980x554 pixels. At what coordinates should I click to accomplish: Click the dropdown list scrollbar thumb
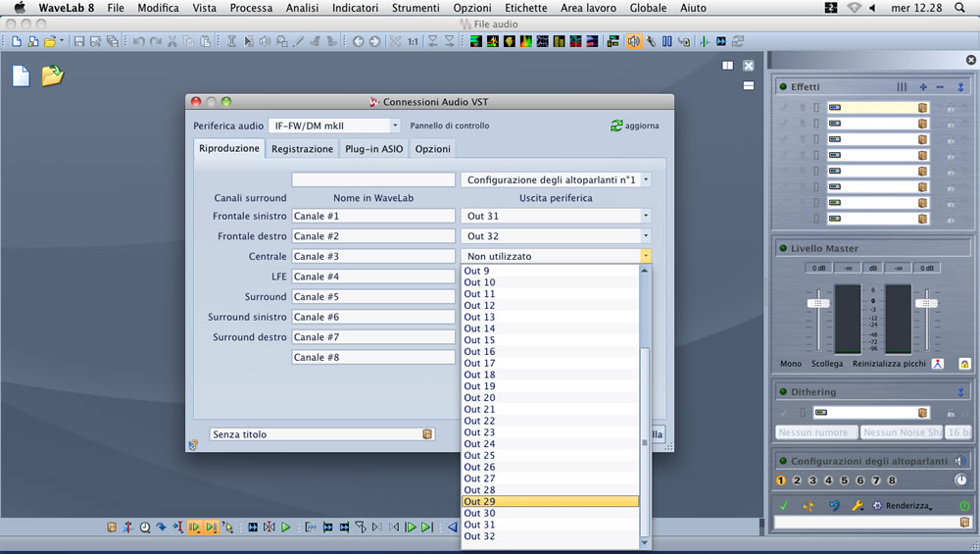point(645,441)
